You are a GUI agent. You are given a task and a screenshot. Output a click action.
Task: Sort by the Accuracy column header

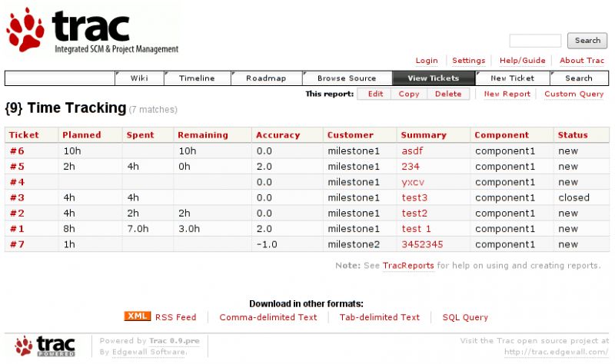(278, 135)
